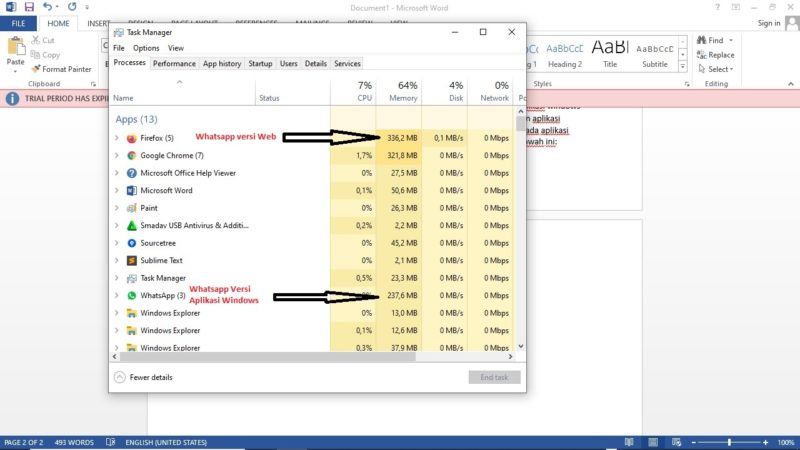Screen dimensions: 800x450
Task: Switch to the Startup tab
Action: (x=260, y=64)
